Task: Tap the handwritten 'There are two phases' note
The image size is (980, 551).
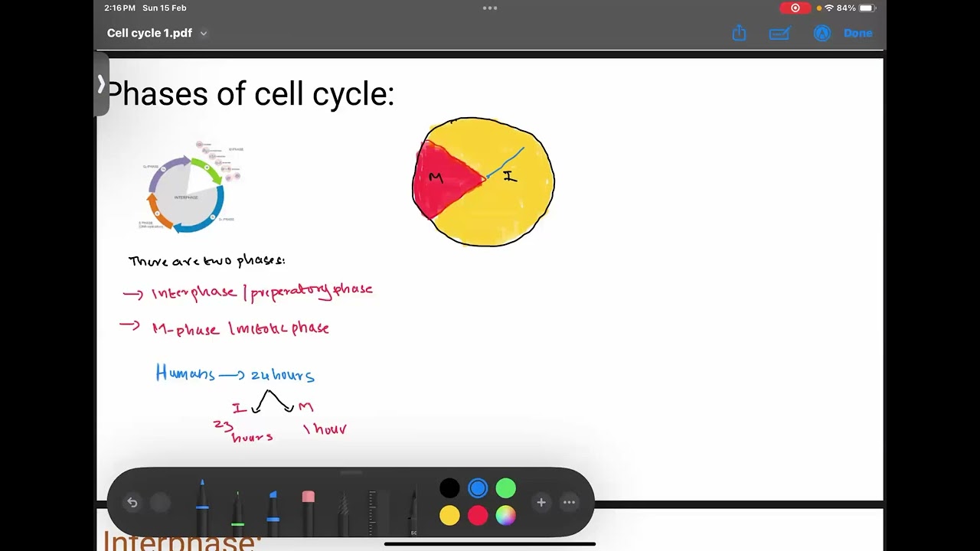Action: point(207,261)
